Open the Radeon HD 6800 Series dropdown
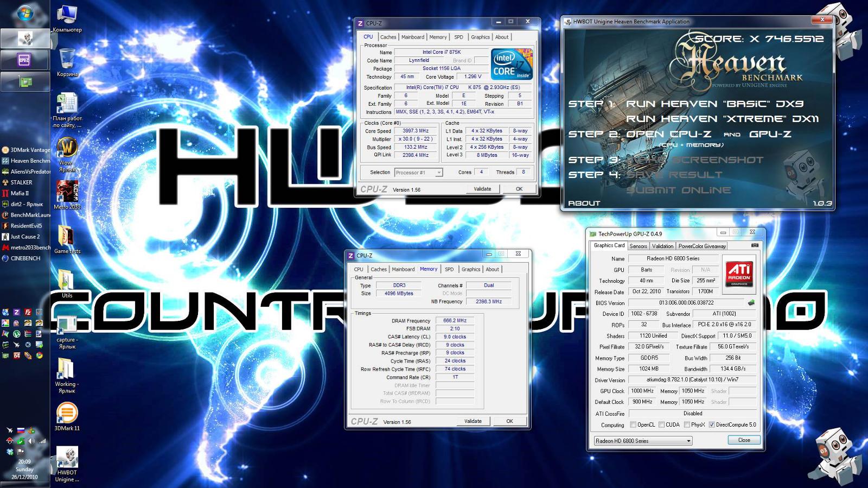The height and width of the screenshot is (488, 868). click(643, 441)
